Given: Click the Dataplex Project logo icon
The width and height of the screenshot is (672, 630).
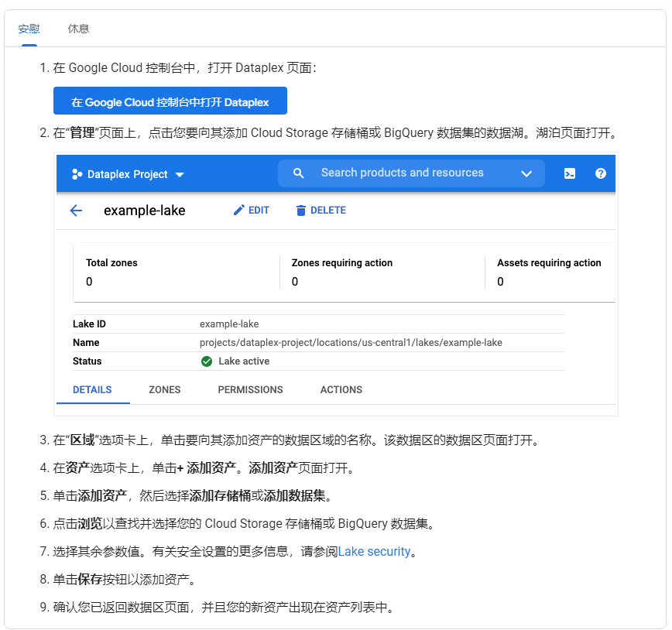Looking at the screenshot, I should (x=77, y=174).
